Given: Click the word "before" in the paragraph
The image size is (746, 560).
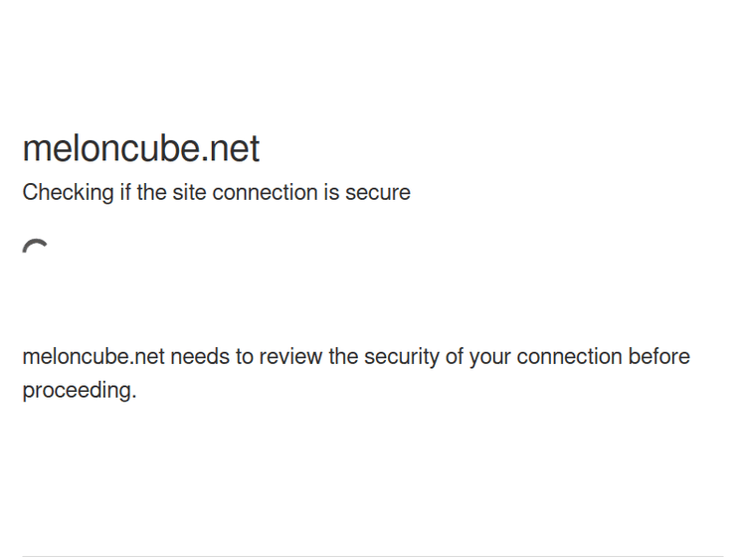Looking at the screenshot, I should point(658,357).
